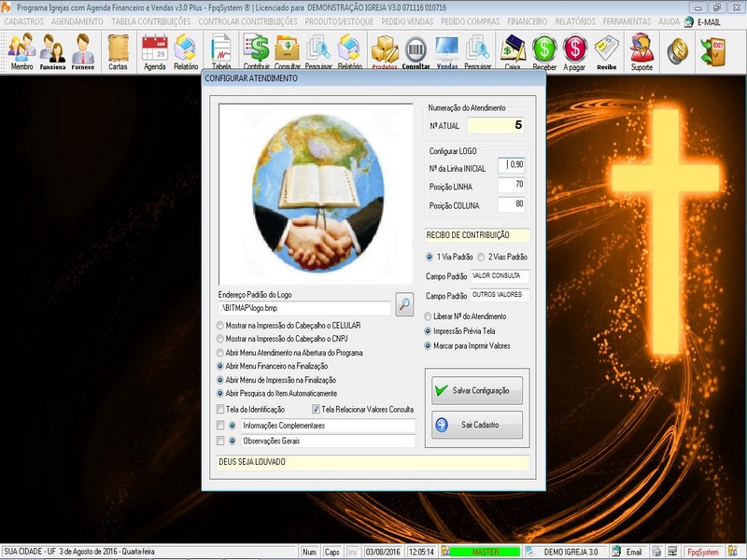Open the RELATÓRIOS menu

click(x=577, y=21)
